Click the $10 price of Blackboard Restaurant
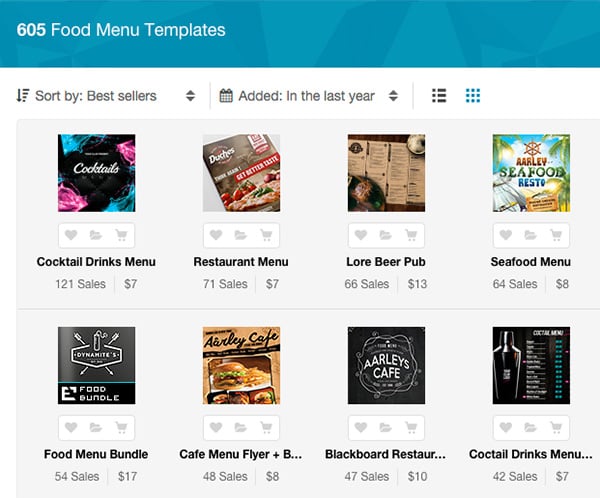 tap(417, 477)
